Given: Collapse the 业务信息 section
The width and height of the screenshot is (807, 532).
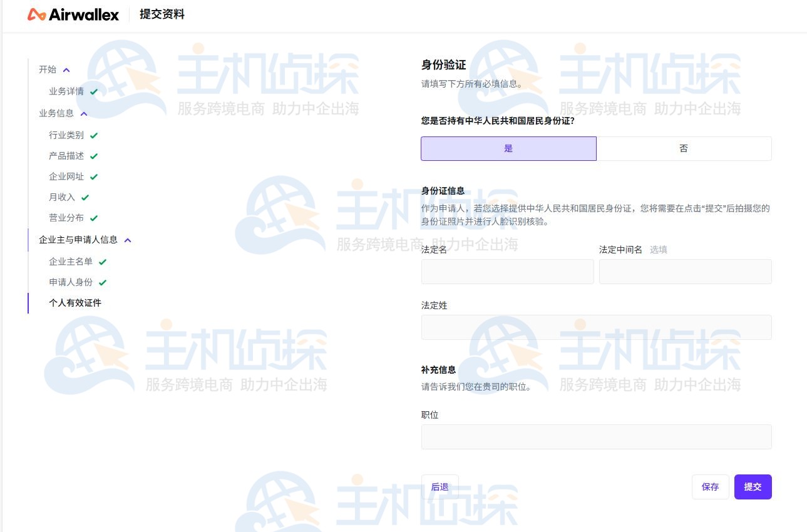Looking at the screenshot, I should pyautogui.click(x=84, y=113).
